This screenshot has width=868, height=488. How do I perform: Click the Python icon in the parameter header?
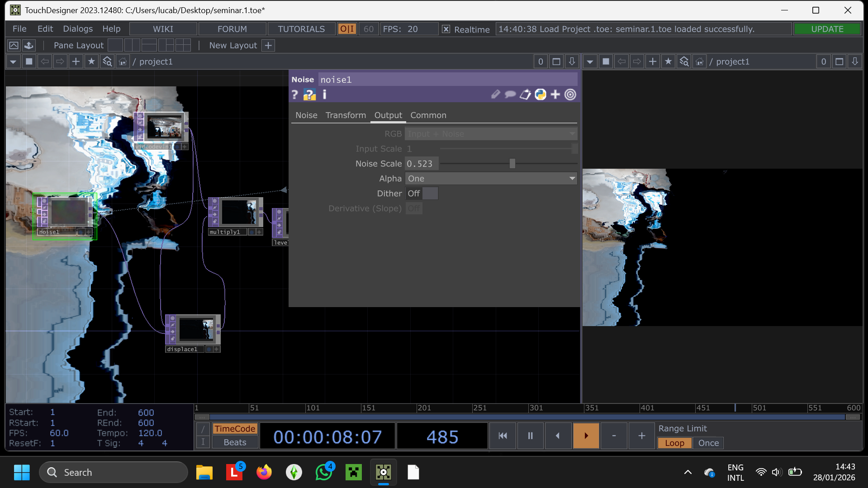(x=541, y=95)
